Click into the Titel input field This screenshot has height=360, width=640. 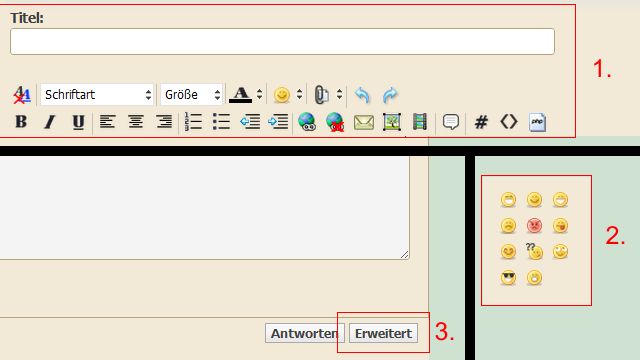pos(282,41)
